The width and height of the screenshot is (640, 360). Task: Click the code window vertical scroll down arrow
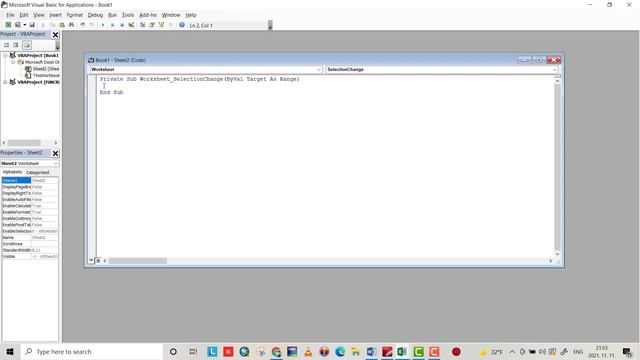[x=557, y=254]
